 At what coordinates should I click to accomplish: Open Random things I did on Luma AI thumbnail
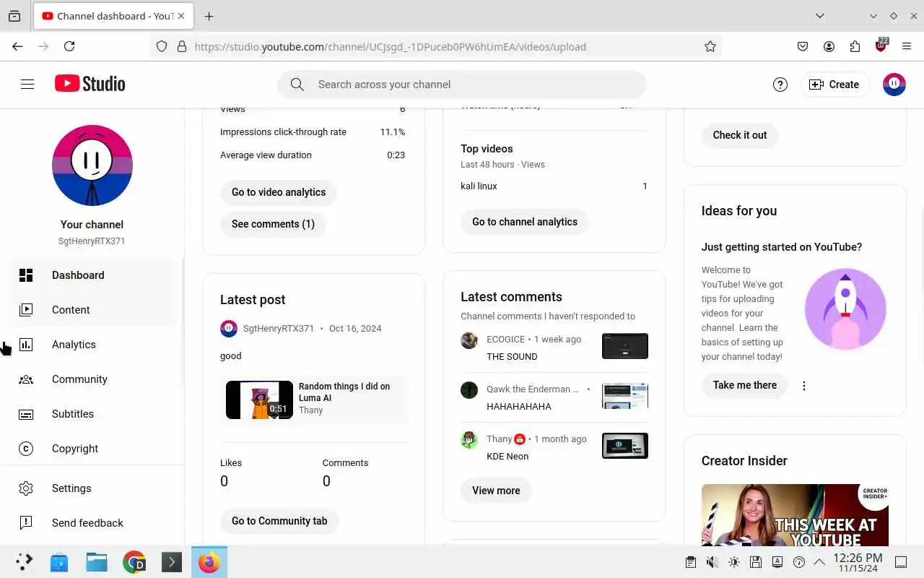click(x=259, y=400)
